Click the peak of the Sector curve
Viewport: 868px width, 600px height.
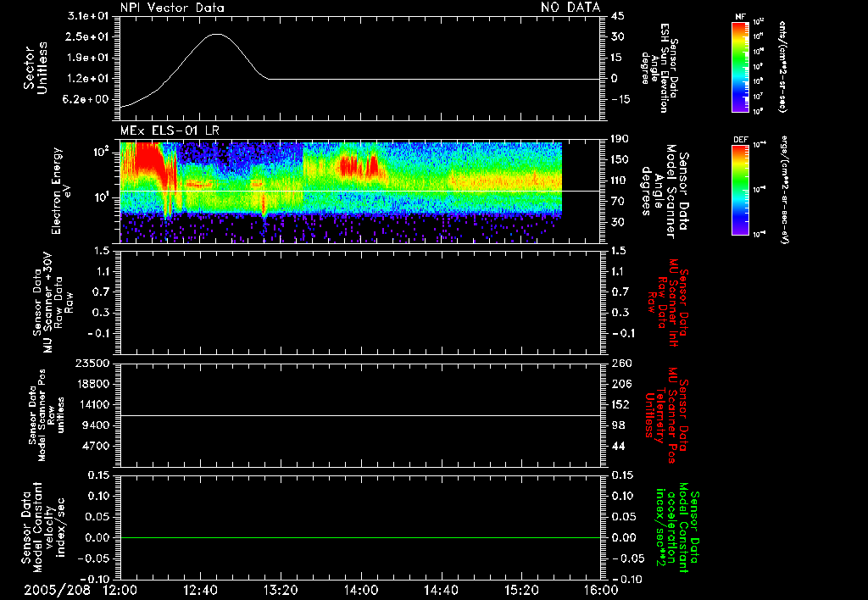tap(216, 34)
